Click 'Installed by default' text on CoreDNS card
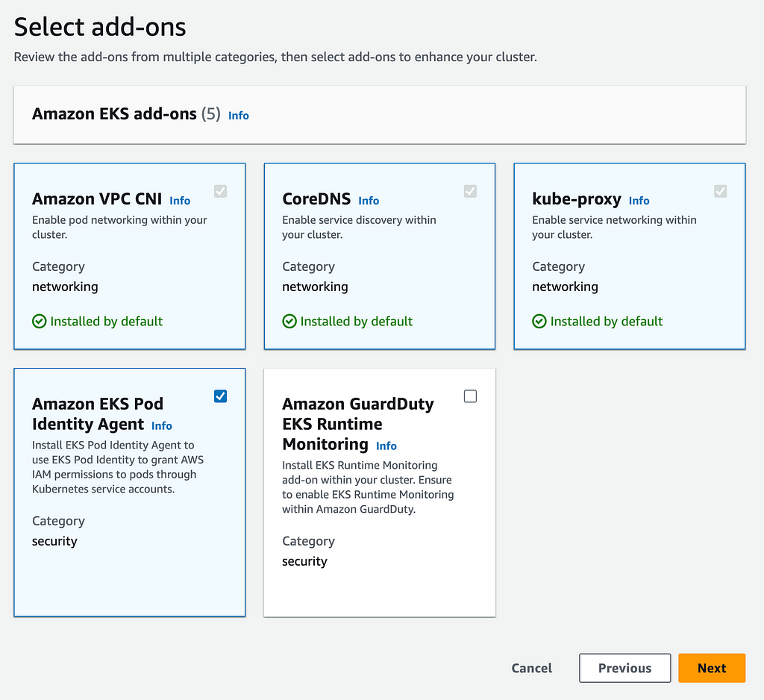764x700 pixels. (356, 321)
